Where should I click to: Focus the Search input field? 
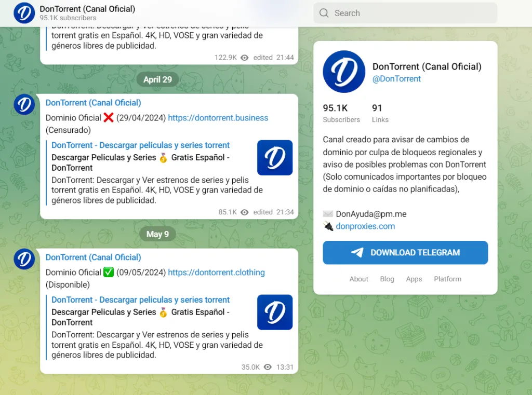pyautogui.click(x=405, y=13)
